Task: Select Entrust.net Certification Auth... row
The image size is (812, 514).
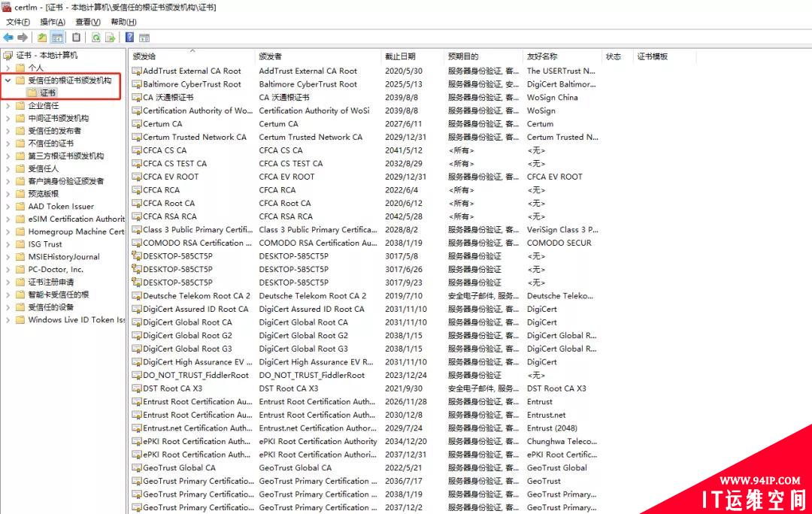Action: coord(365,428)
